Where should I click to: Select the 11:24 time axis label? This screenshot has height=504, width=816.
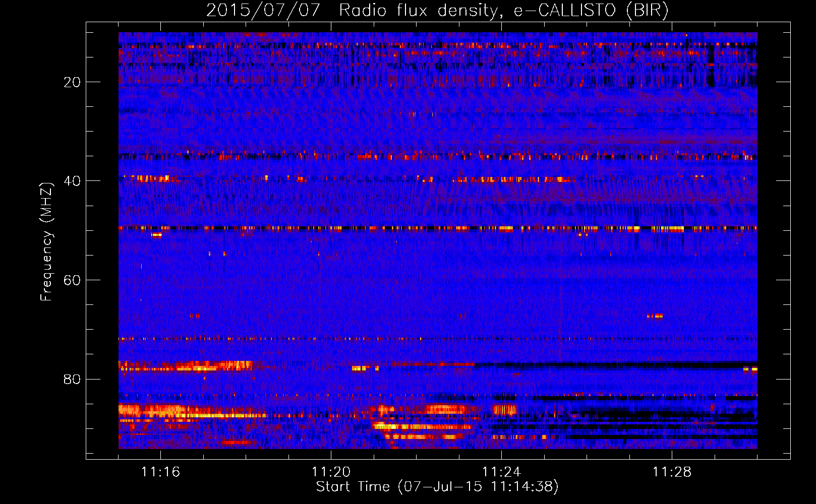click(x=501, y=472)
